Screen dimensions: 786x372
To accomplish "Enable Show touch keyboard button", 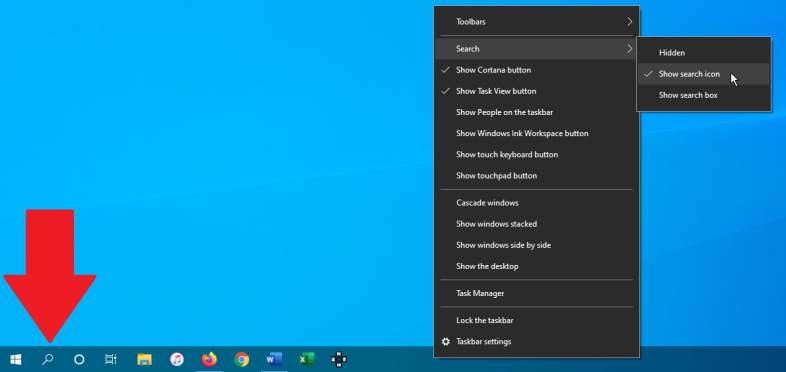I will click(x=536, y=154).
